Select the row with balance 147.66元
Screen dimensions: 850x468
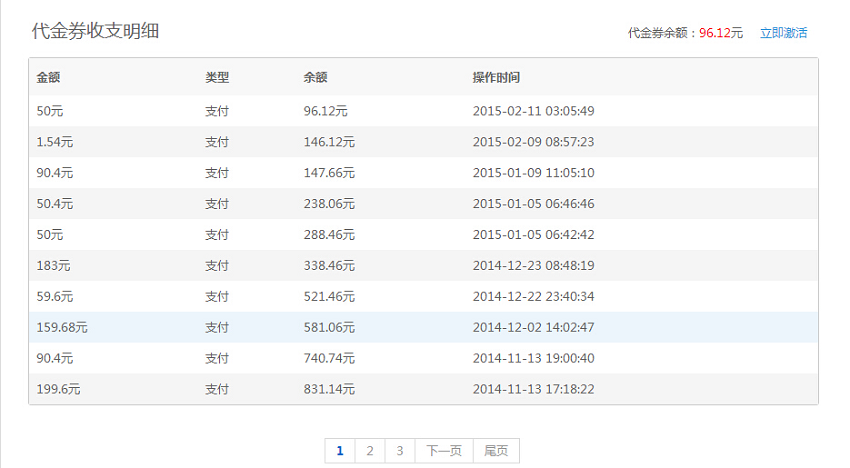[423, 173]
